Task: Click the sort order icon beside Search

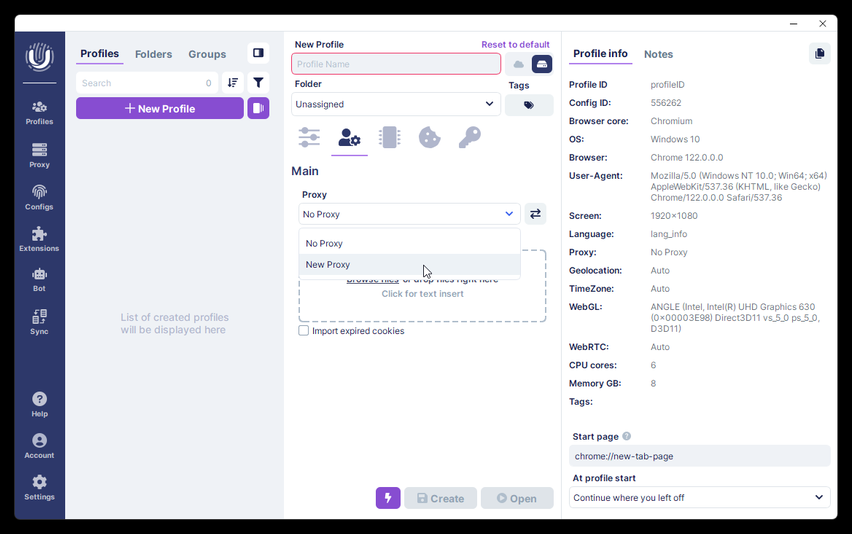Action: click(x=233, y=83)
